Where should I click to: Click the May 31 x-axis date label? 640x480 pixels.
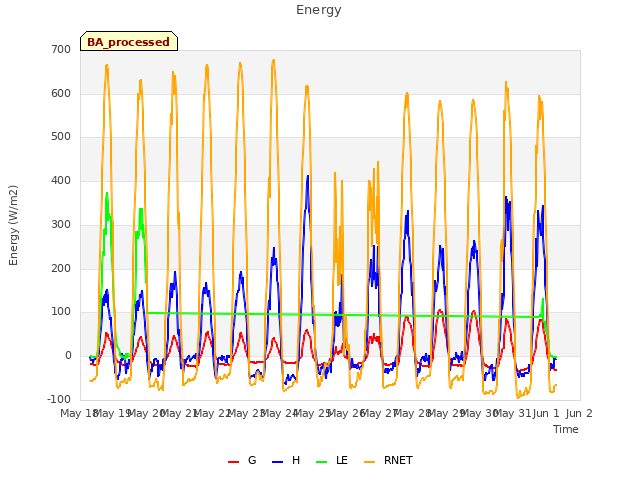point(512,413)
